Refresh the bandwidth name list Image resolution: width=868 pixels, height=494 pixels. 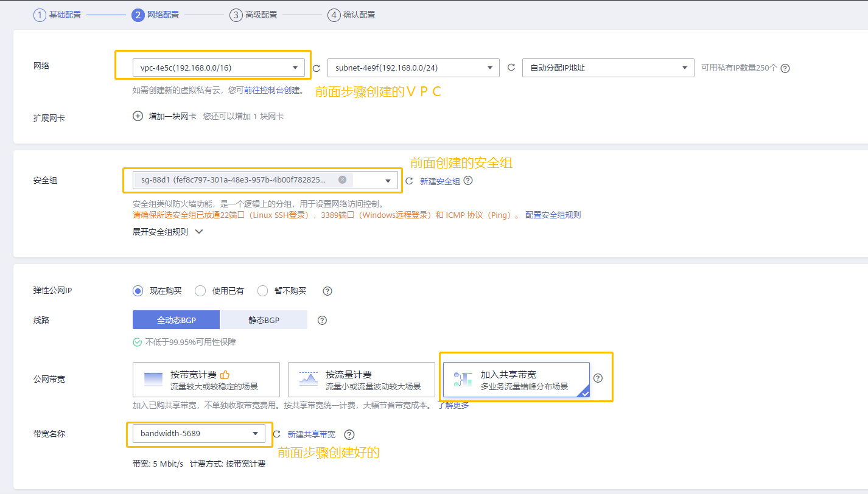point(276,434)
